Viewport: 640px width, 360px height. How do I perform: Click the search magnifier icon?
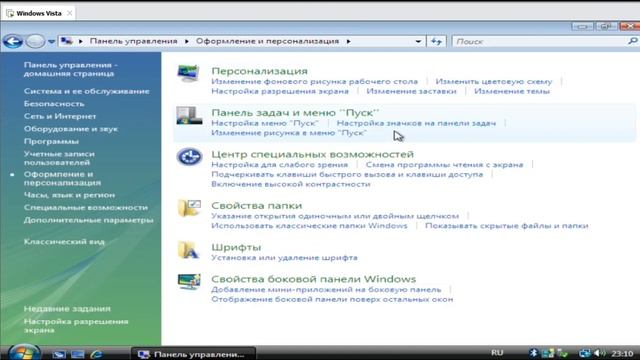(x=633, y=41)
